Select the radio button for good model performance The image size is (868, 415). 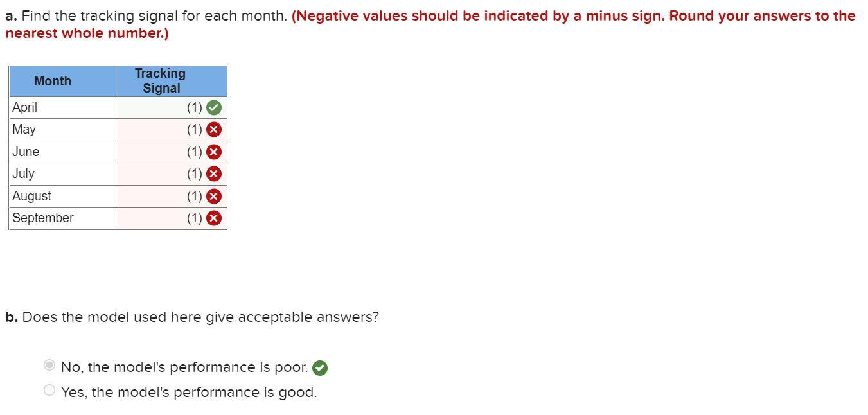[x=49, y=389]
